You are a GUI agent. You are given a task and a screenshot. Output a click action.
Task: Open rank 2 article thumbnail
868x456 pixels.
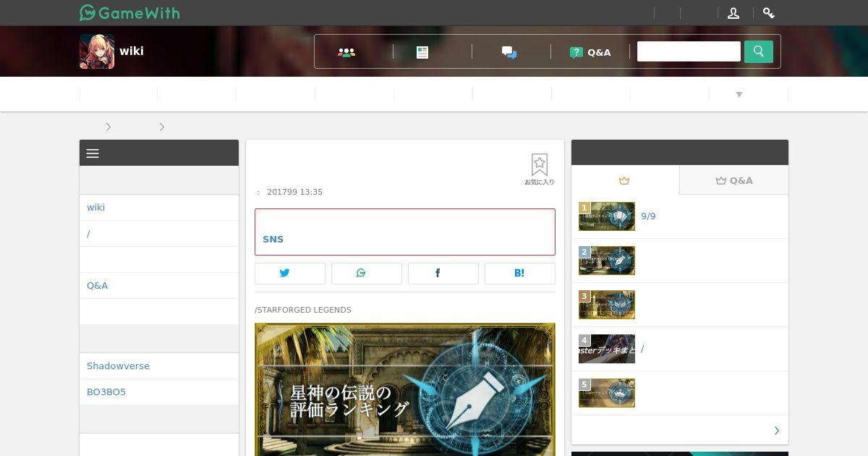tap(607, 261)
